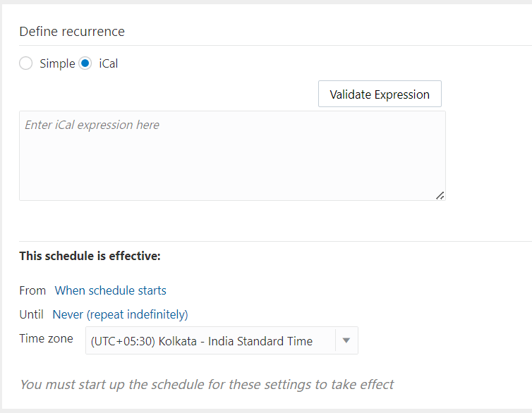
Task: Click the 'iCal' option label text
Action: (108, 63)
